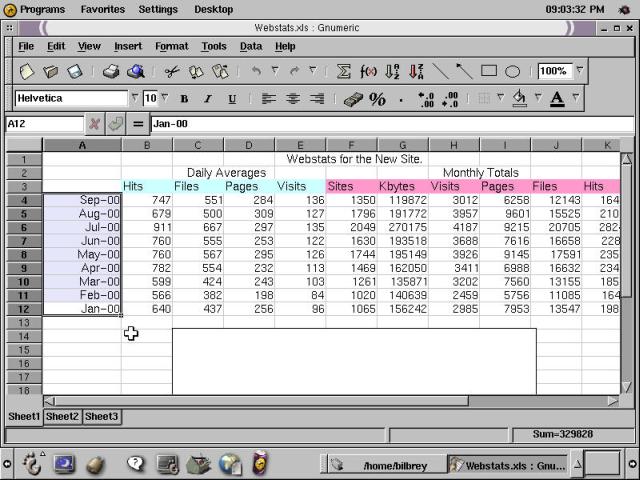640x480 pixels.
Task: Click the equals button beside the formula bar
Action: (138, 124)
